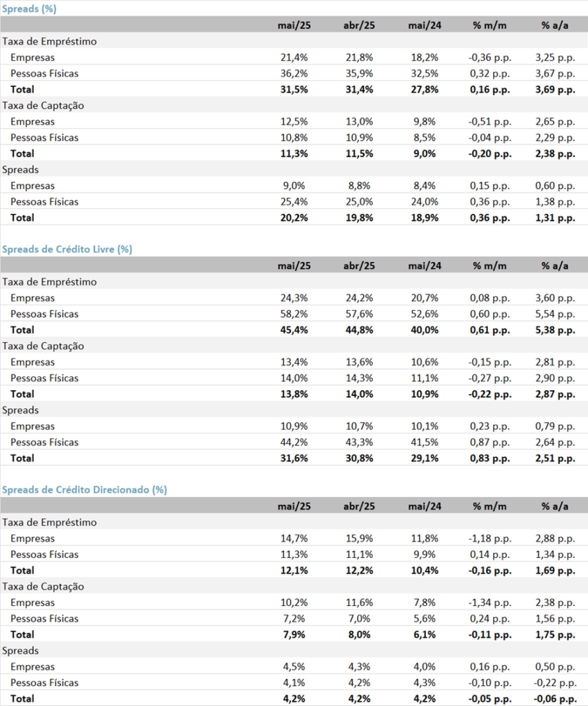Select the 45,4% total cell in Crédito Livre

pyautogui.click(x=294, y=330)
